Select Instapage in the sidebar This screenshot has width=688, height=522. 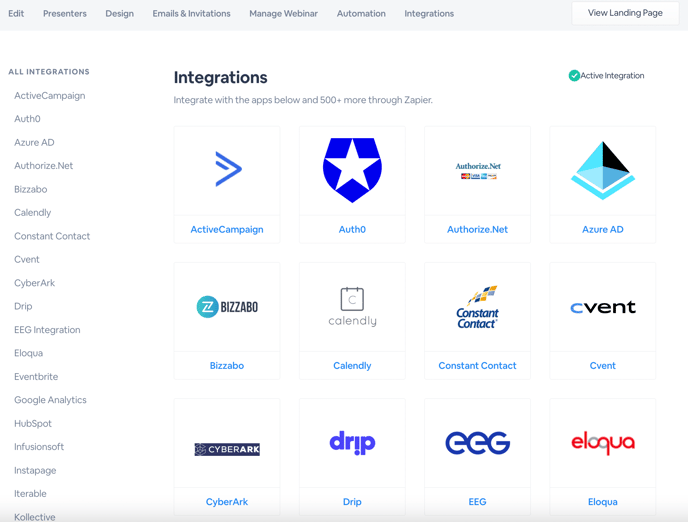click(x=35, y=471)
